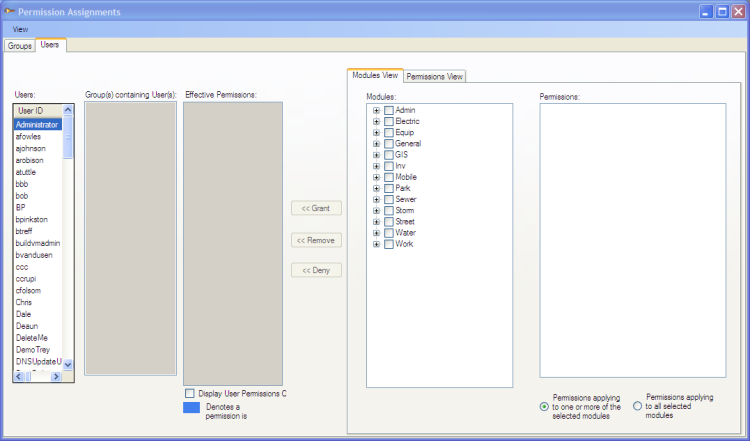Check the Sewer module checkbox

(x=389, y=199)
